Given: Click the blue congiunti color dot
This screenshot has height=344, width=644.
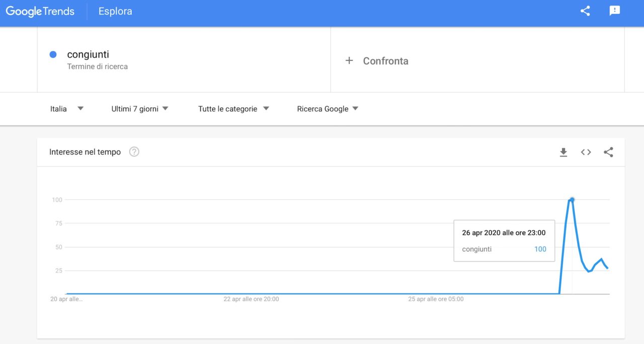Looking at the screenshot, I should pos(53,54).
